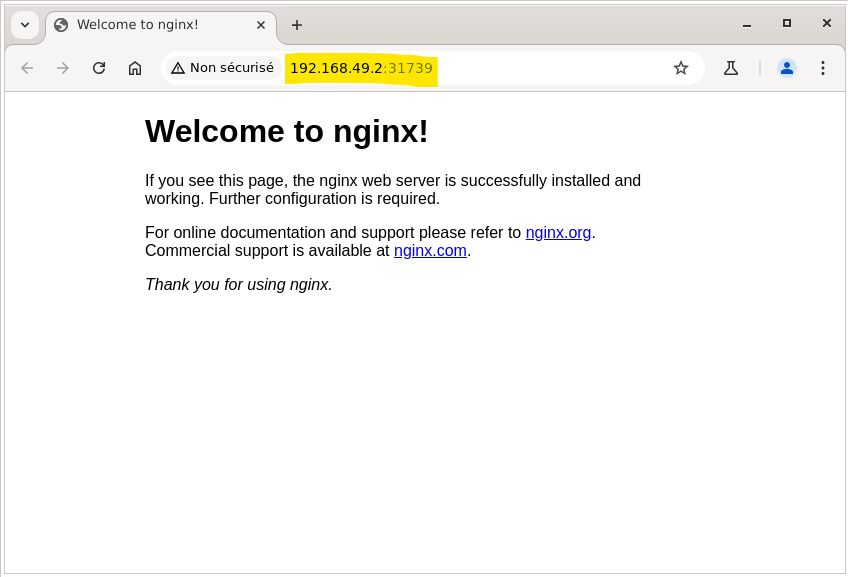This screenshot has height=577, width=848.
Task: Click the Non sécurisé security indicator
Action: [223, 68]
